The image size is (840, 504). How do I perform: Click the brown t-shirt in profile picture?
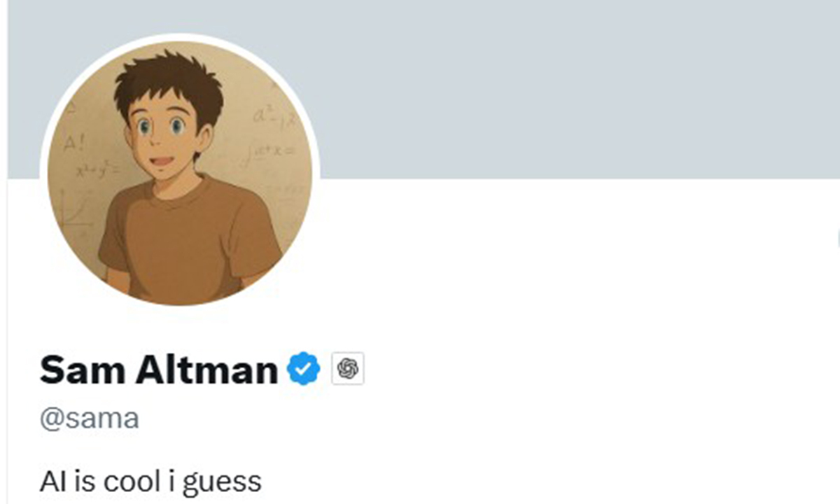tap(188, 238)
